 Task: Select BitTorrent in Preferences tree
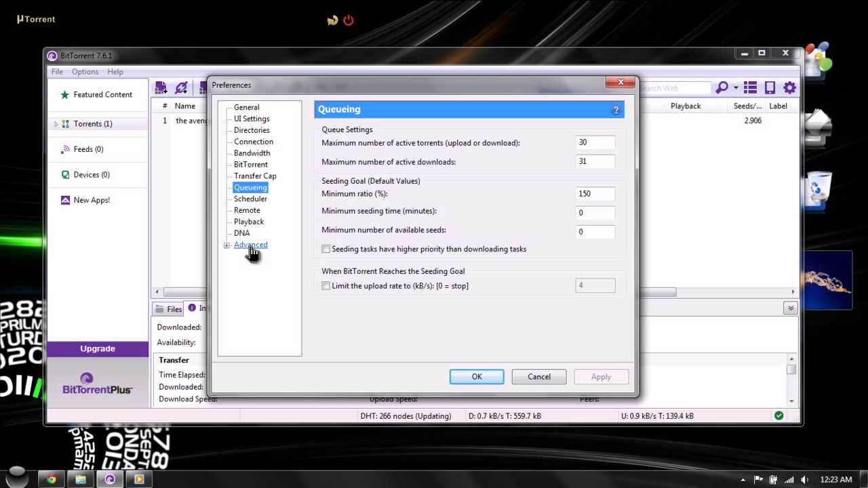click(250, 165)
